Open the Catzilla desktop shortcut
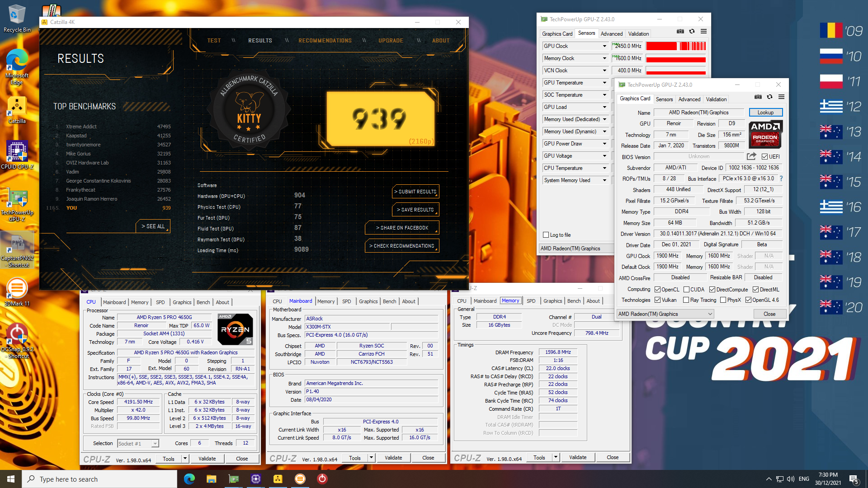Image resolution: width=868 pixels, height=488 pixels. [17, 110]
